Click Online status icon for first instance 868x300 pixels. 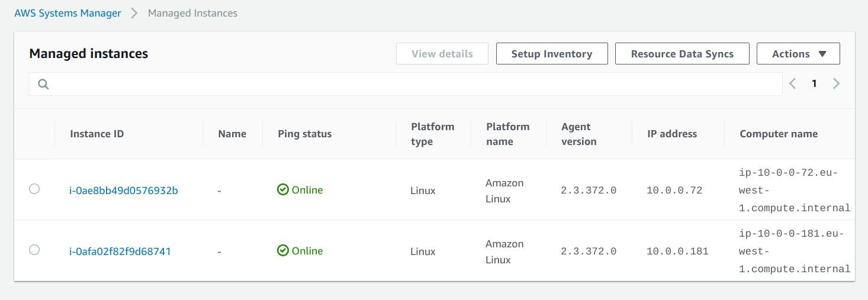pyautogui.click(x=283, y=190)
